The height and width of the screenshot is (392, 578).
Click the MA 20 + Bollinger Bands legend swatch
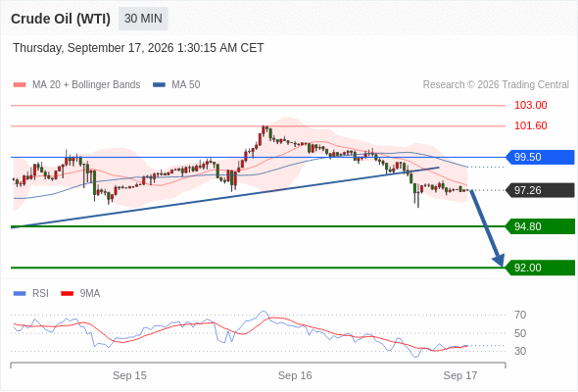pyautogui.click(x=20, y=85)
